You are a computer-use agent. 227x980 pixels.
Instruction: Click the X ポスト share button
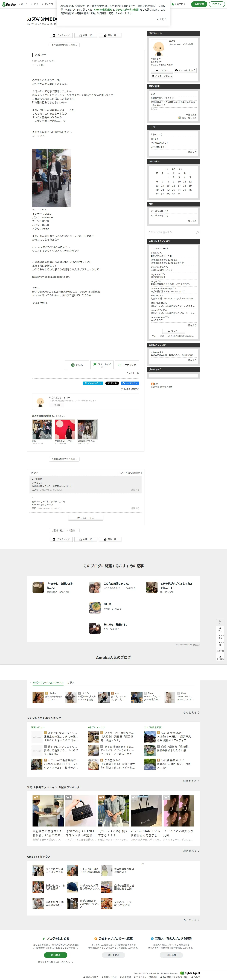[x=112, y=383]
